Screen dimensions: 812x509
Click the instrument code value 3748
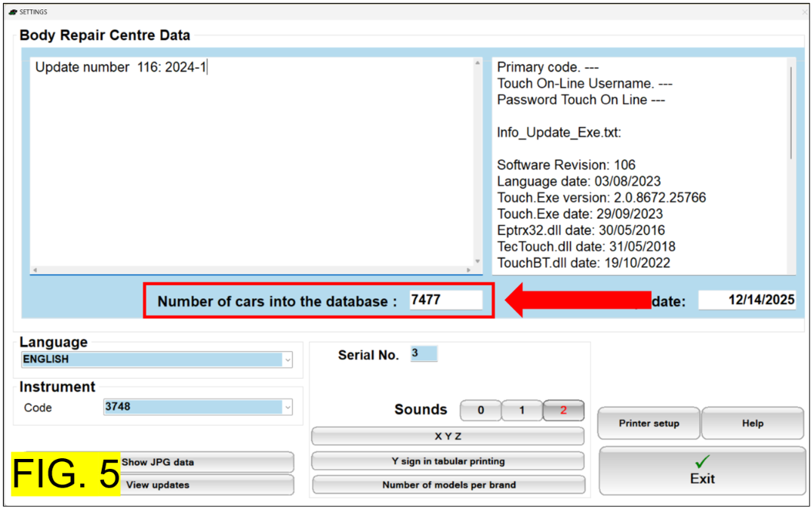coord(118,407)
